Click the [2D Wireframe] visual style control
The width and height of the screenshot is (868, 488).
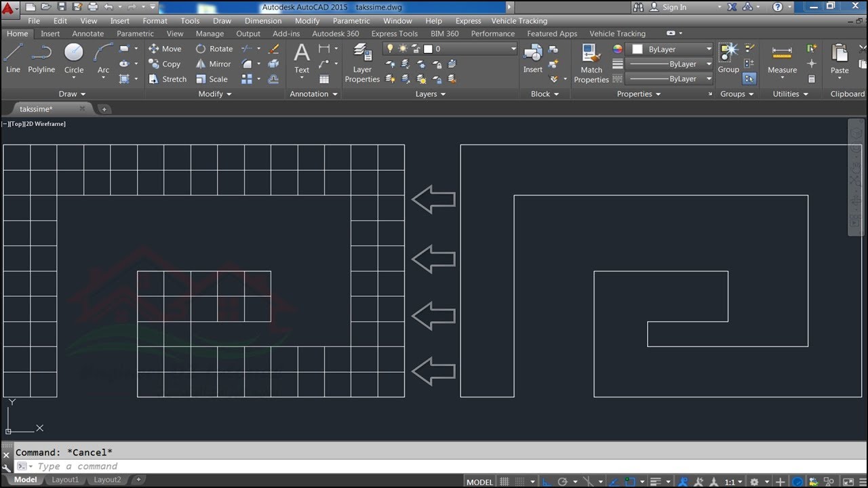[x=45, y=124]
